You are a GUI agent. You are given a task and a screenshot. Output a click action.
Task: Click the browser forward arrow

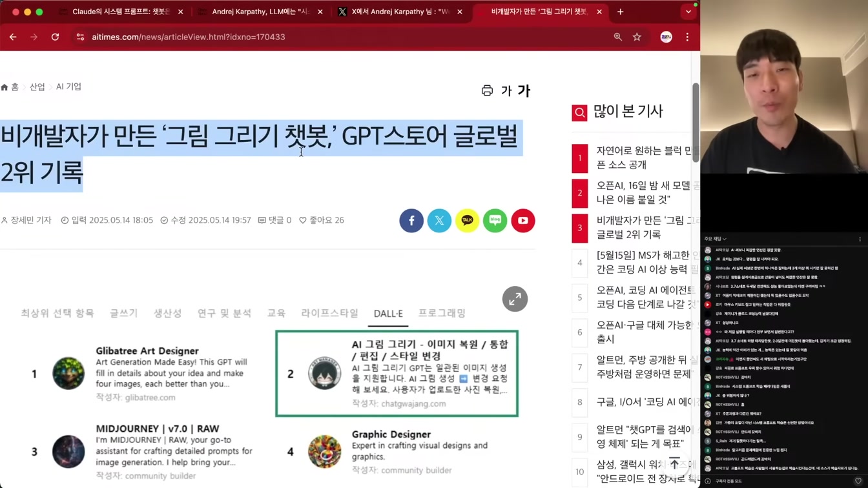(x=34, y=37)
